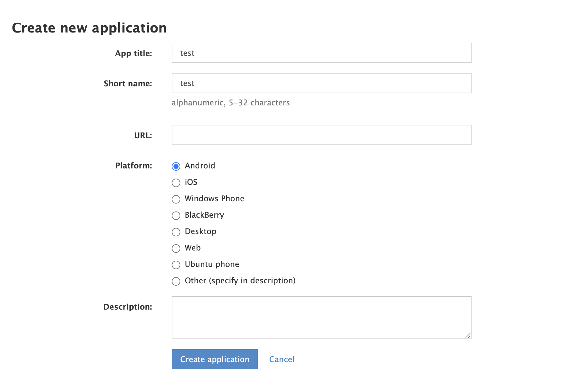
Task: Choose the Web platform option
Action: click(x=176, y=249)
